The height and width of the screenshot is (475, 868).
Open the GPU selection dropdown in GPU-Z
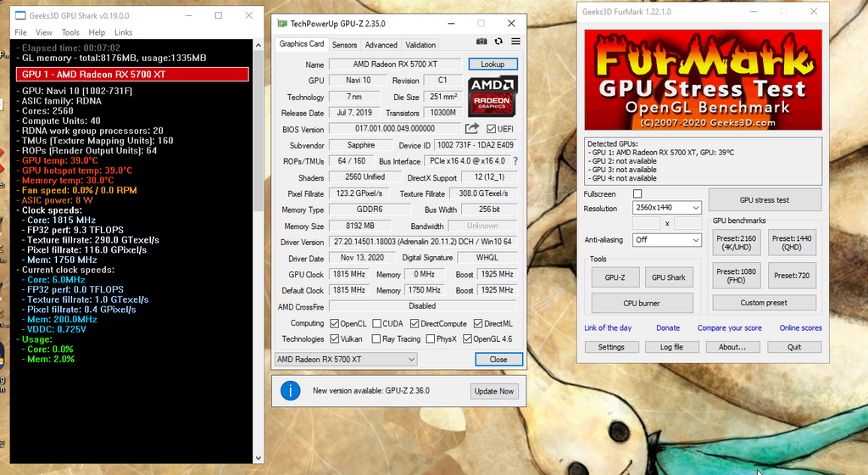point(346,360)
